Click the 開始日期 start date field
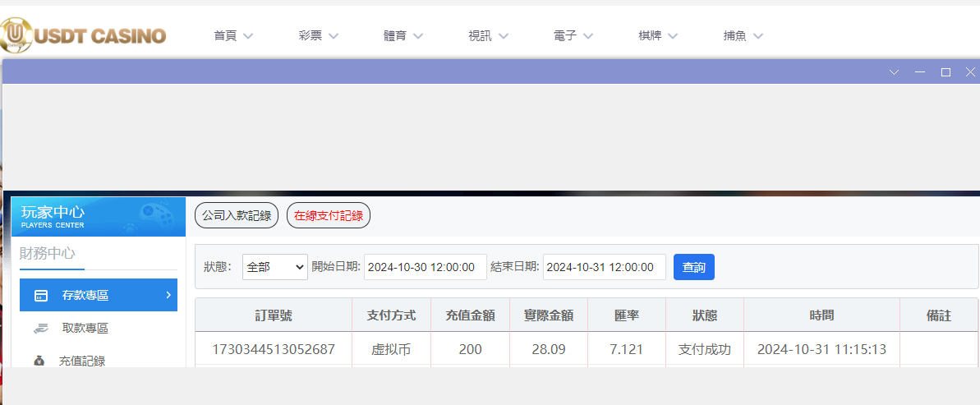The height and width of the screenshot is (405, 980). pos(425,267)
